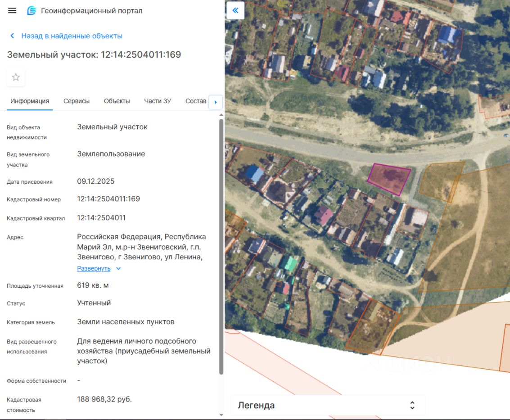Click the scrollbar down arrow
The height and width of the screenshot is (420, 510).
221,415
